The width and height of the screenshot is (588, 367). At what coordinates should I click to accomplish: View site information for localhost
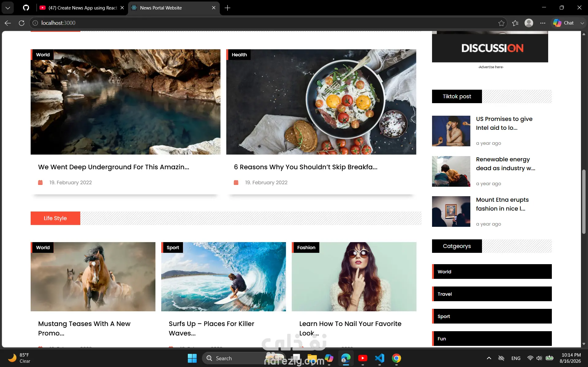(x=35, y=23)
